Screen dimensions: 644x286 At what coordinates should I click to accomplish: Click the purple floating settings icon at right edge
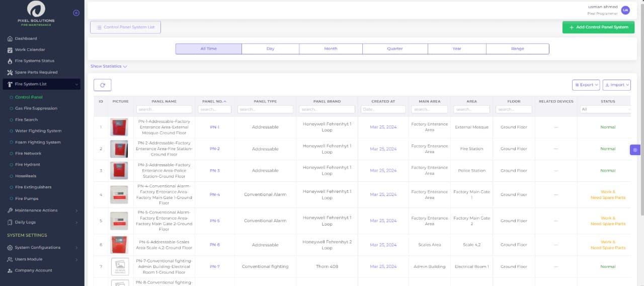pos(635,150)
